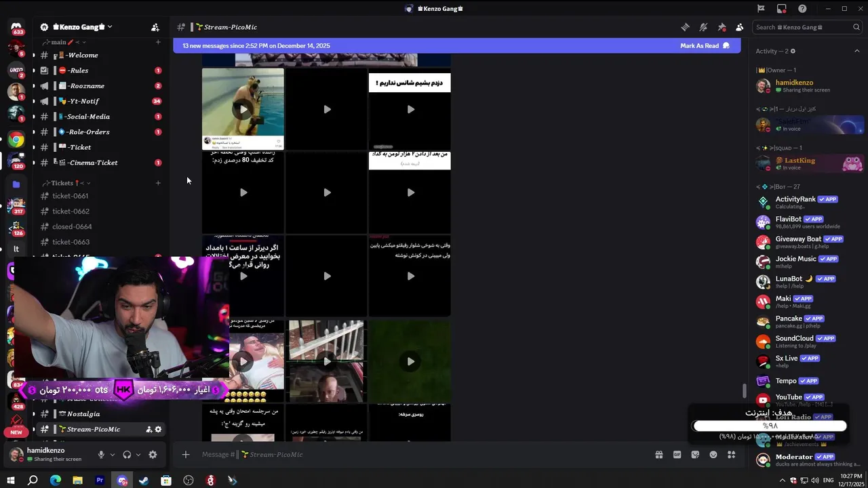Click the Message Stream-PicoMic input box
Screen dimensions: 868x488
click(420, 455)
